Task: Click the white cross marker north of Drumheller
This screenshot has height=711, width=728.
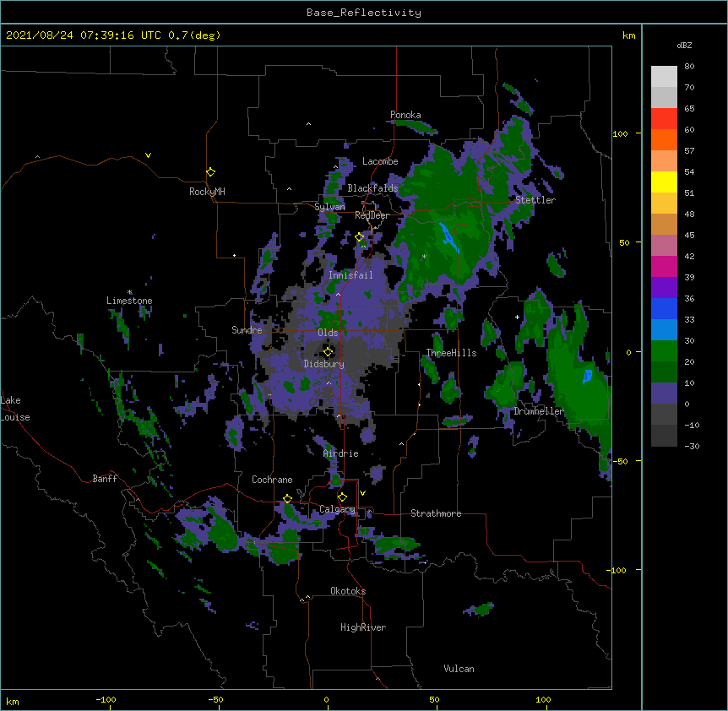Action: (517, 317)
